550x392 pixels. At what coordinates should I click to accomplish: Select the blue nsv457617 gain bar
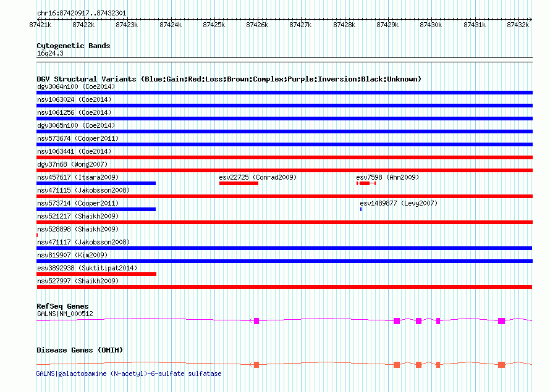(96, 183)
